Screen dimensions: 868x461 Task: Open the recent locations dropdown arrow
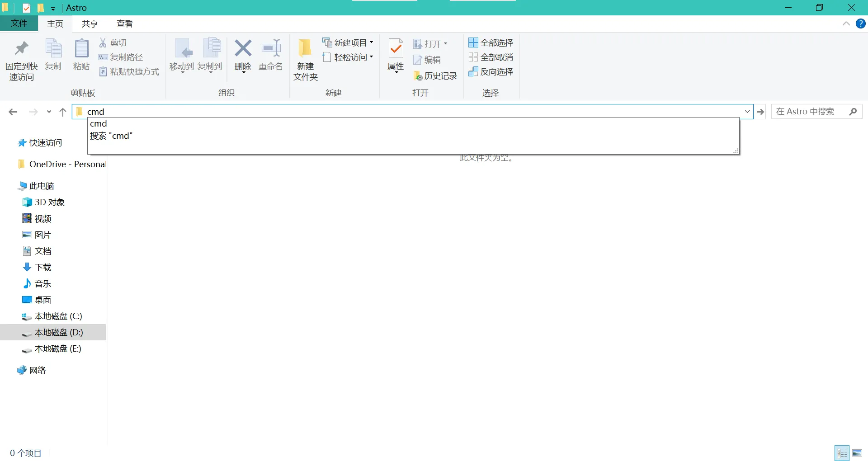click(49, 112)
